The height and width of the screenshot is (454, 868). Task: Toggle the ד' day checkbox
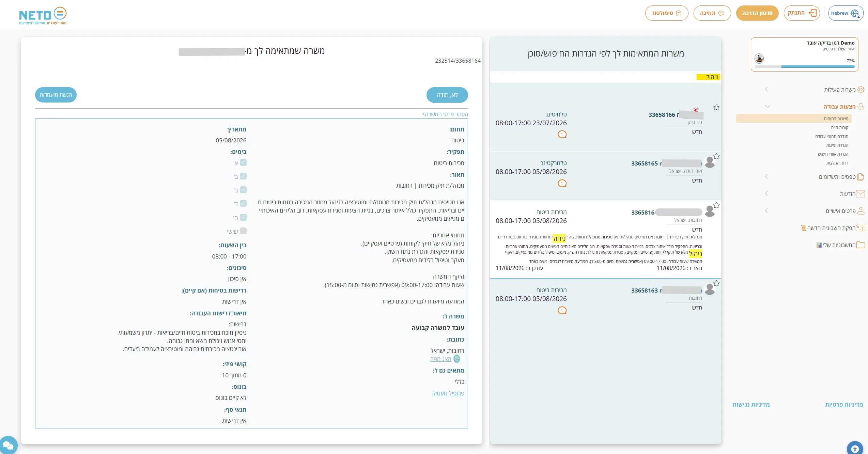243,203
